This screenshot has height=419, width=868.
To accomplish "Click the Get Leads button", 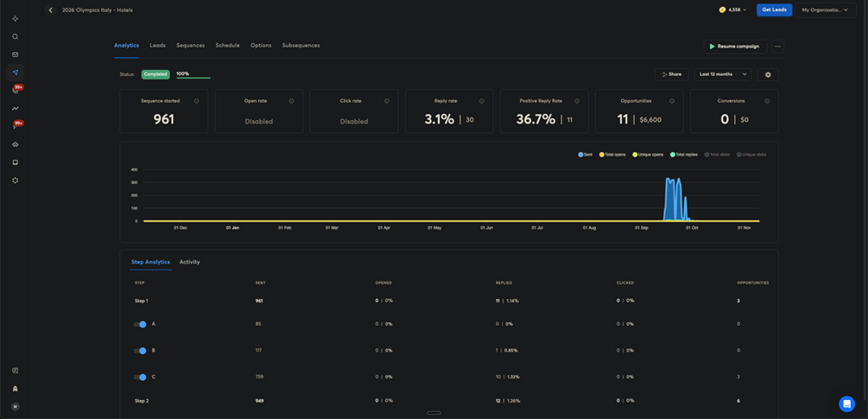I will tap(774, 10).
